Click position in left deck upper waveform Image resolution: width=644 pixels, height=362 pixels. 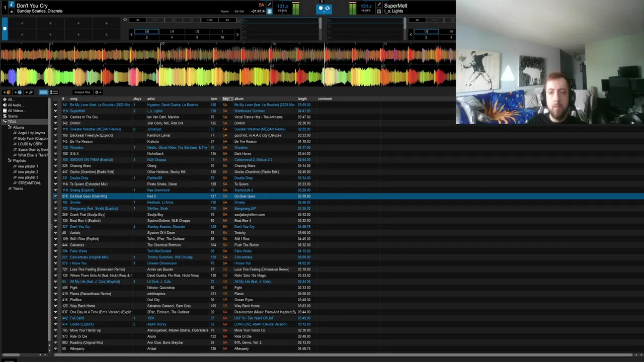(227, 54)
